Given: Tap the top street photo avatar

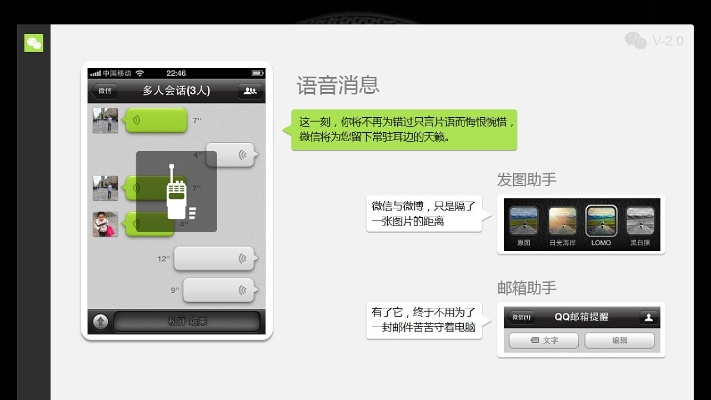Looking at the screenshot, I should (x=105, y=121).
